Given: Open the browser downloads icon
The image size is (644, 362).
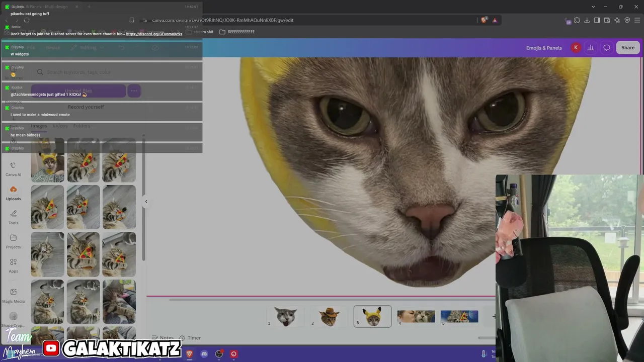Looking at the screenshot, I should click(x=587, y=20).
